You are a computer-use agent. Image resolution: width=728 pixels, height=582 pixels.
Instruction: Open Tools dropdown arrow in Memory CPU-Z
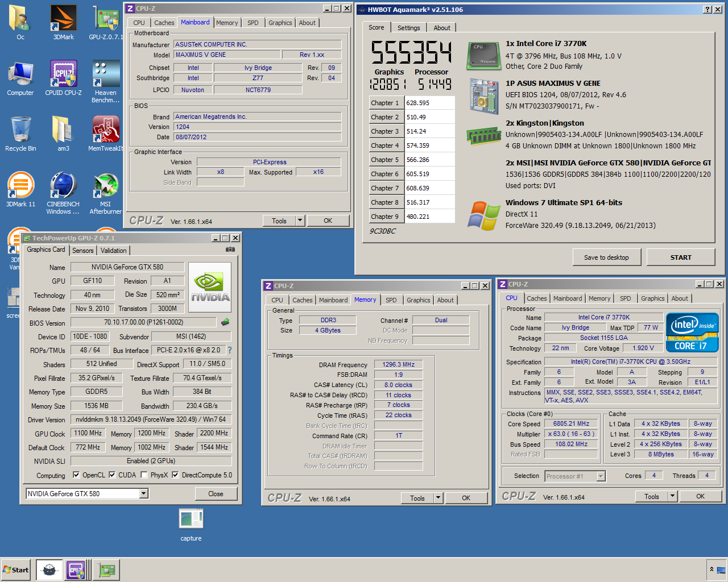438,498
